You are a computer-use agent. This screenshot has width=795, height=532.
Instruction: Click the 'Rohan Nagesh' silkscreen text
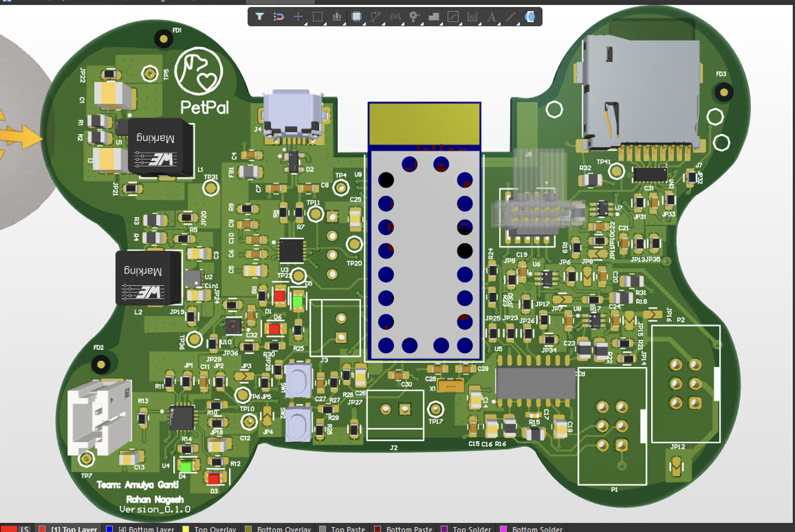(x=155, y=499)
